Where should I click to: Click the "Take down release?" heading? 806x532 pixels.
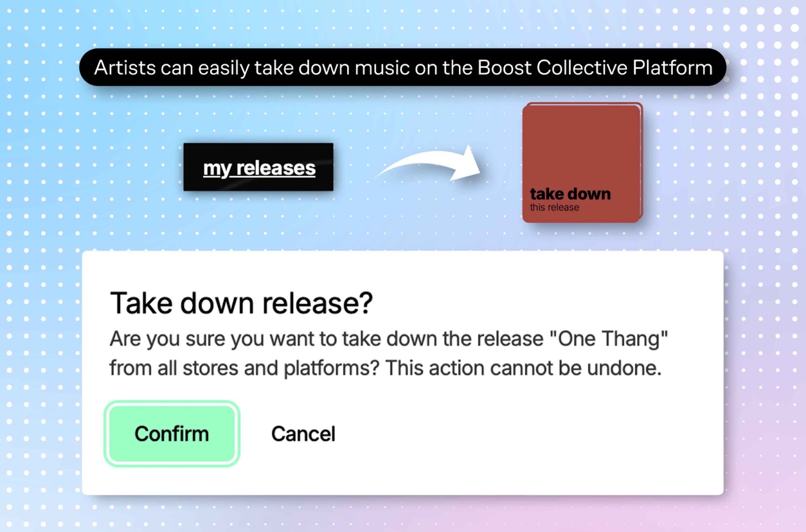coord(241,303)
